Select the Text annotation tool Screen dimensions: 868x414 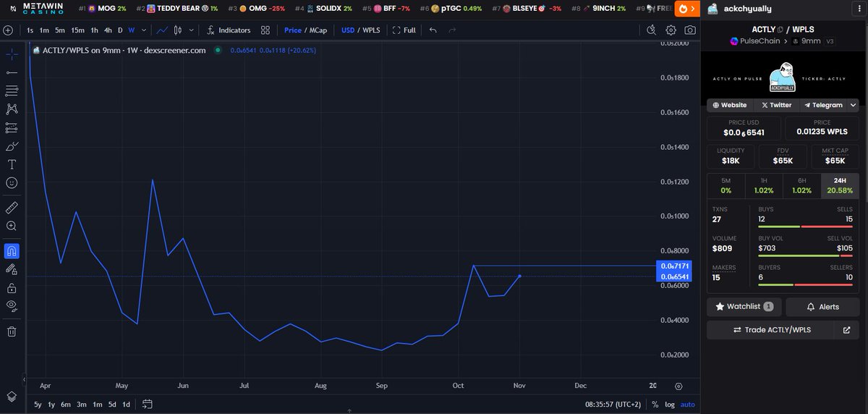coord(12,164)
